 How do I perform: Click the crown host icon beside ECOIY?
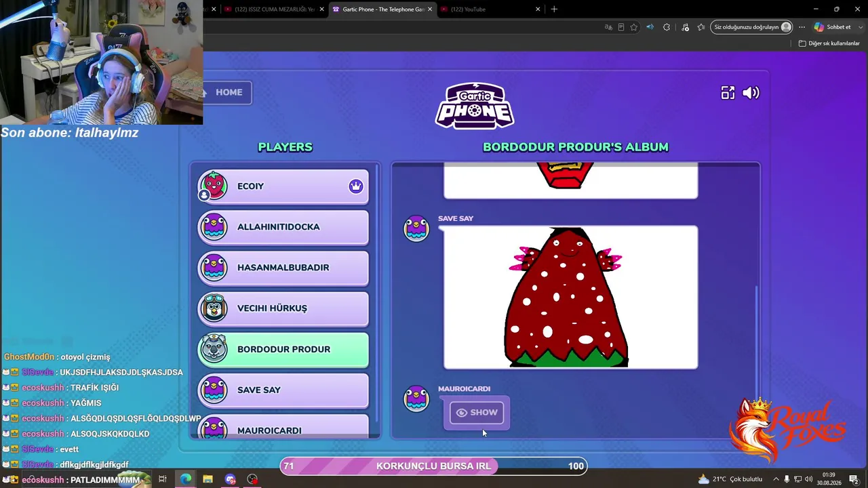[x=356, y=186]
